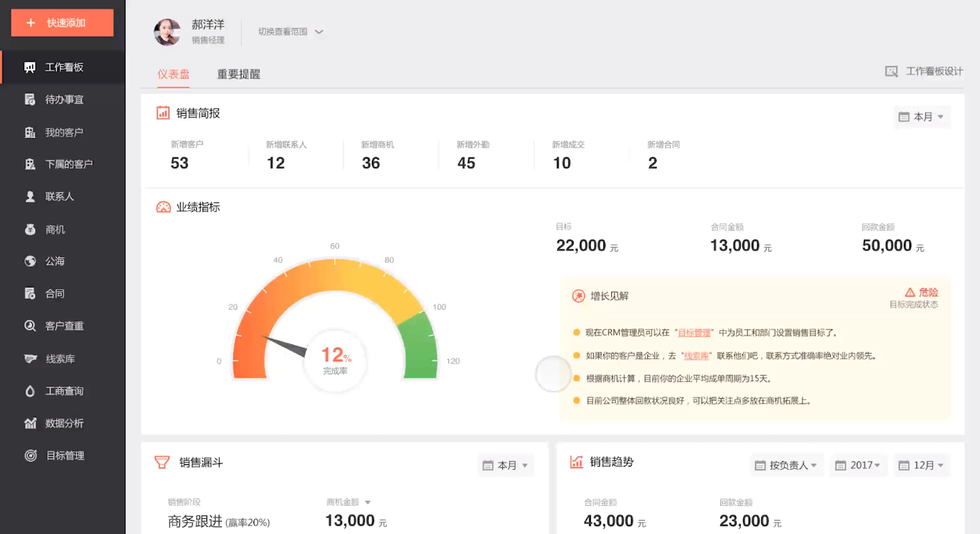
Task: Click the 新增成交 value 10
Action: point(562,163)
